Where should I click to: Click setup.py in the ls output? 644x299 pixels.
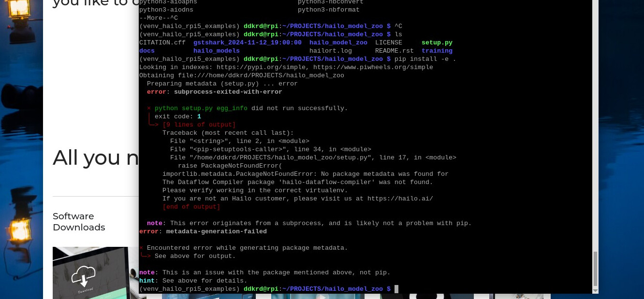pyautogui.click(x=437, y=43)
